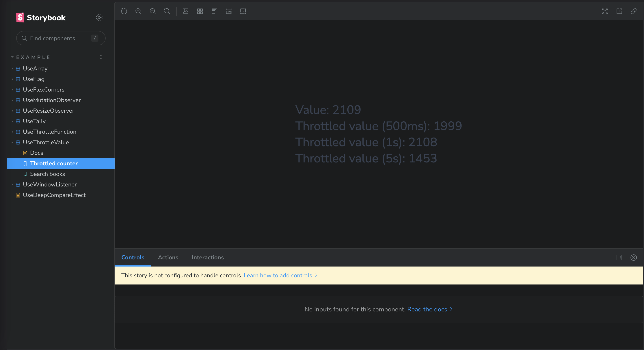Zoom in on the story canvas
The width and height of the screenshot is (644, 350).
coord(138,11)
